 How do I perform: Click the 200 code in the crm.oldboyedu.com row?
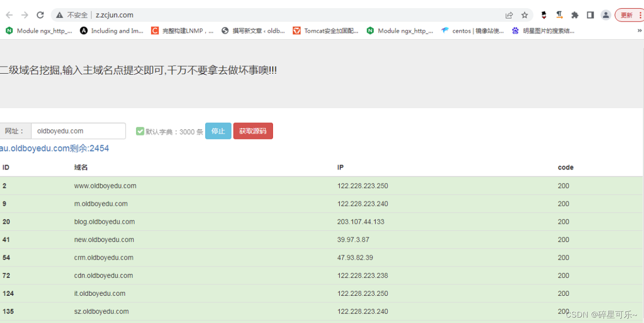coord(564,258)
